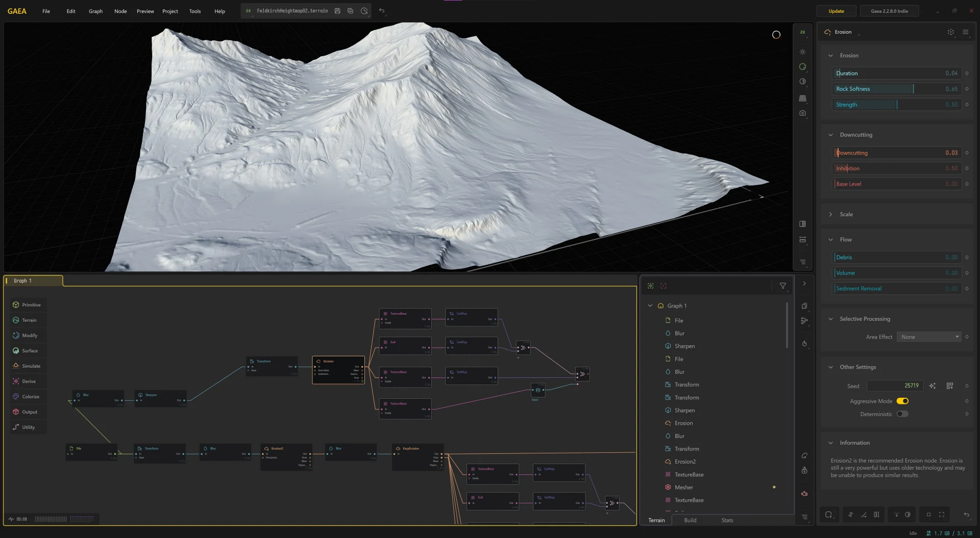
Task: Open the Tools menu
Action: coord(195,11)
